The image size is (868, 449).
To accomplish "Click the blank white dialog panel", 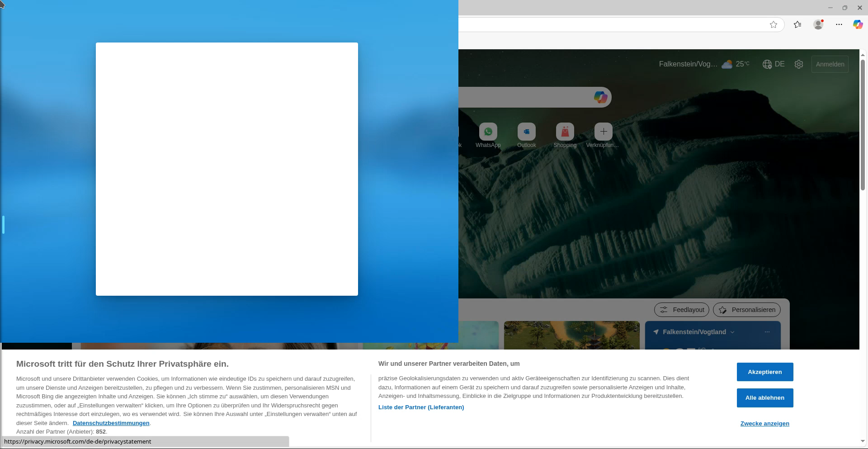I will tap(227, 169).
